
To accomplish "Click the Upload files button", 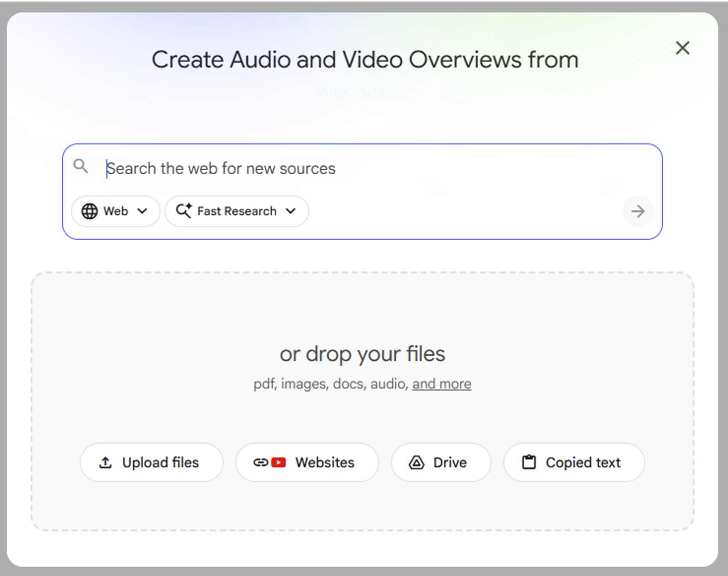I will click(151, 462).
